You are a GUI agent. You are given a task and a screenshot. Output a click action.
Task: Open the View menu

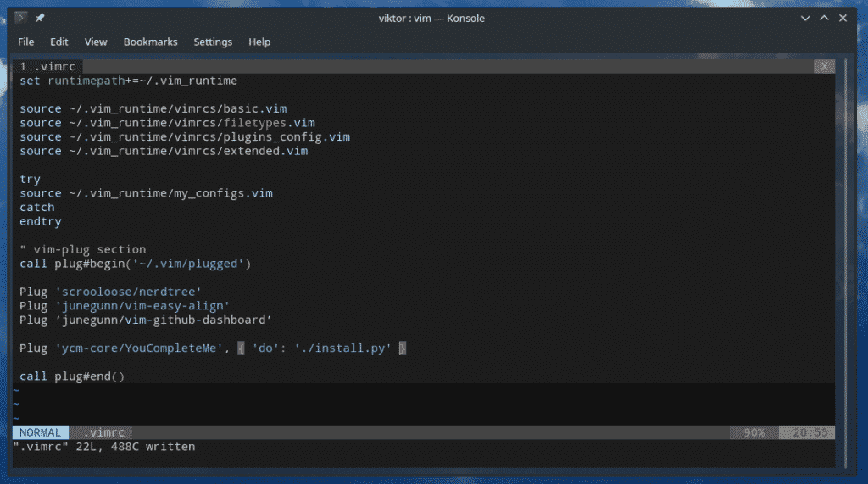pos(96,42)
